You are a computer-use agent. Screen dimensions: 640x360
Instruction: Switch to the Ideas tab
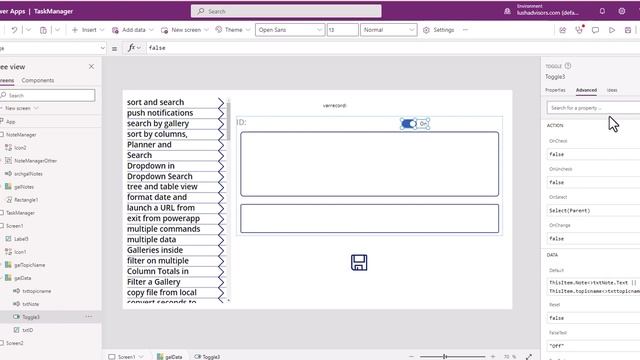pyautogui.click(x=612, y=90)
